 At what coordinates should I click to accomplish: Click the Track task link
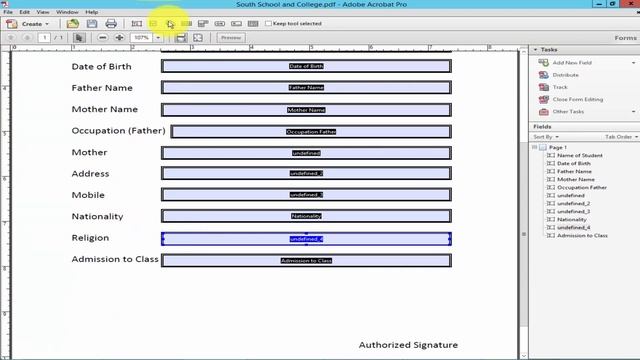click(560, 87)
